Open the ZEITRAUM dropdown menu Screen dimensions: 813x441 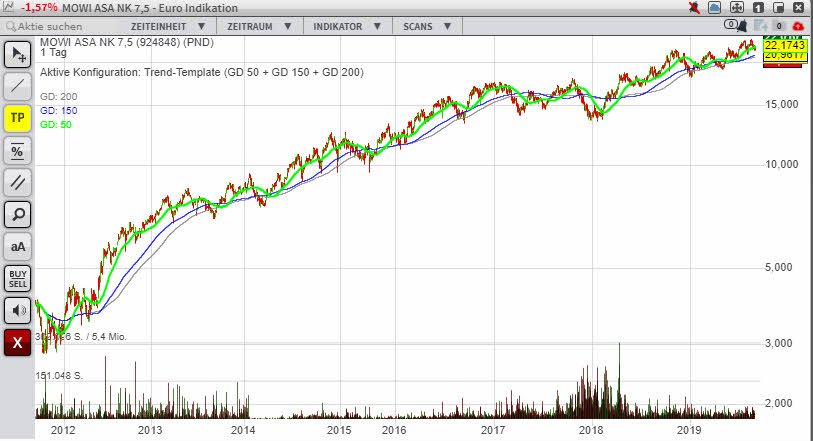259,26
